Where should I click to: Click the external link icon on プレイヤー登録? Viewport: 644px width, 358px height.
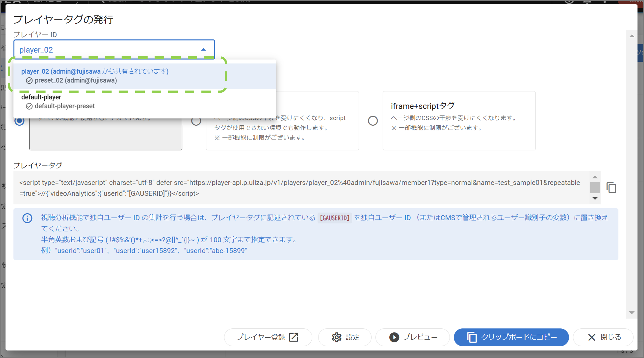coord(293,337)
